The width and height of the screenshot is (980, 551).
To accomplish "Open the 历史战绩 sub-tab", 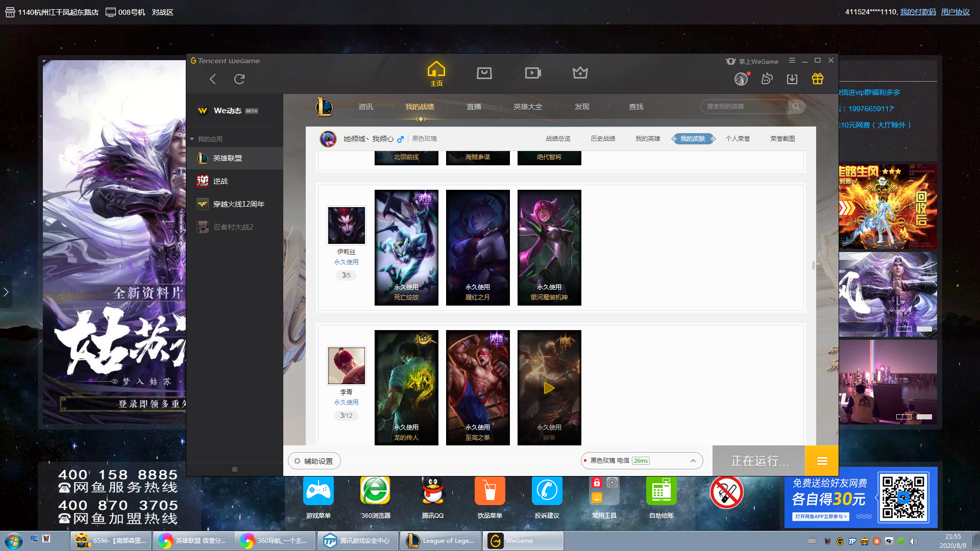I will (x=603, y=139).
